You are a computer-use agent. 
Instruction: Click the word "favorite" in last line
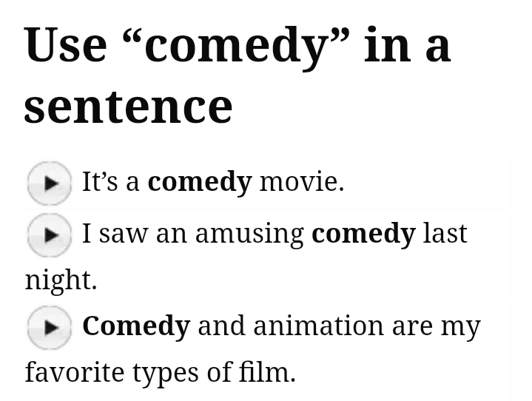75,371
